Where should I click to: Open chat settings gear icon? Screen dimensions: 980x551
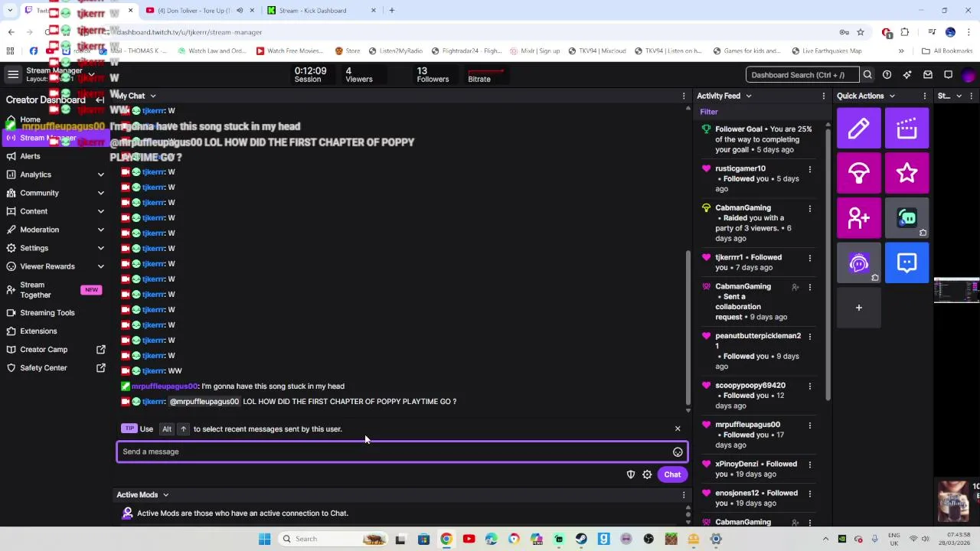tap(647, 474)
